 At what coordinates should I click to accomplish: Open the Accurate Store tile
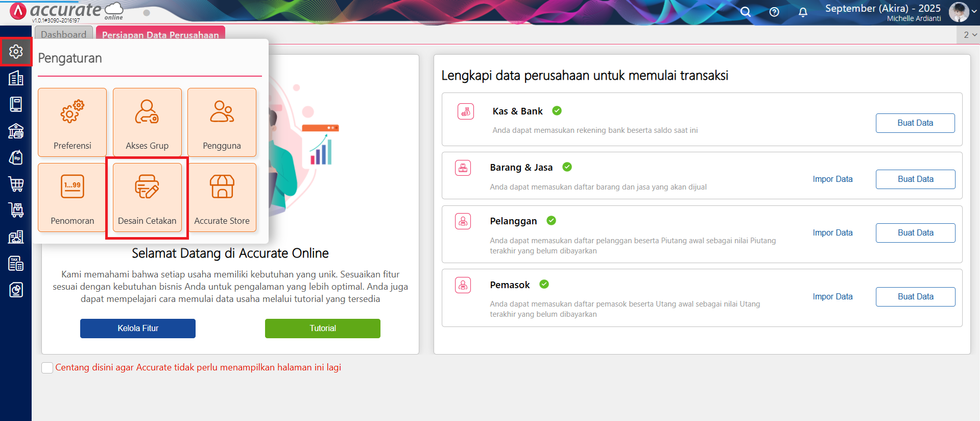click(222, 198)
